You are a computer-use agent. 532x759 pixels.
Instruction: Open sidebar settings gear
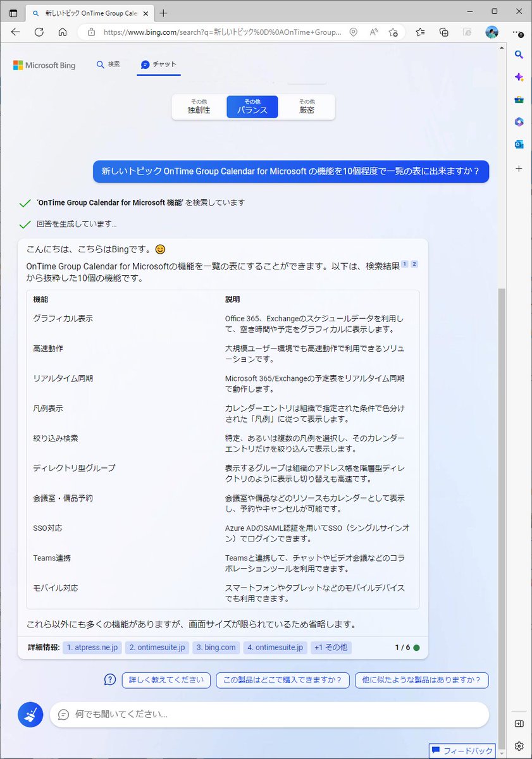(x=519, y=746)
